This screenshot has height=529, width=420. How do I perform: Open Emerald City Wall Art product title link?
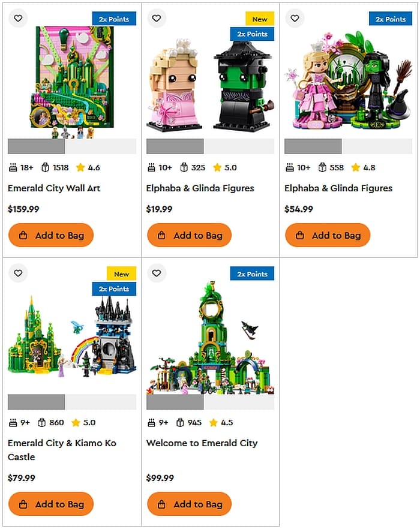point(54,188)
